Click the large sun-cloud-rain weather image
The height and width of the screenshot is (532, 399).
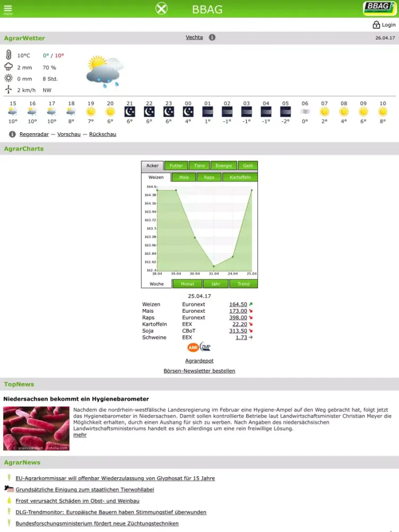pos(105,71)
